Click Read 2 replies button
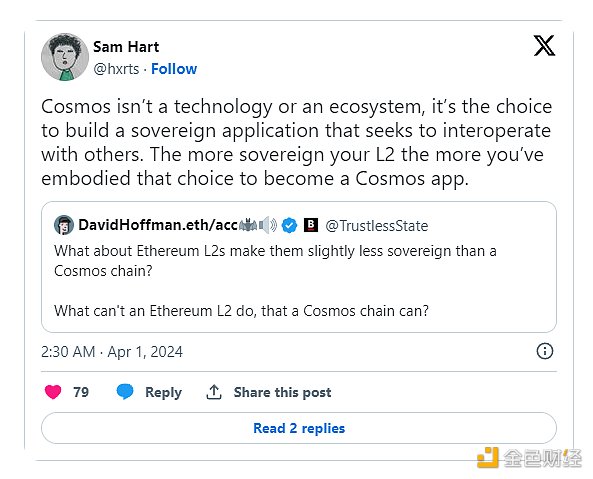593x479 pixels. (x=299, y=428)
